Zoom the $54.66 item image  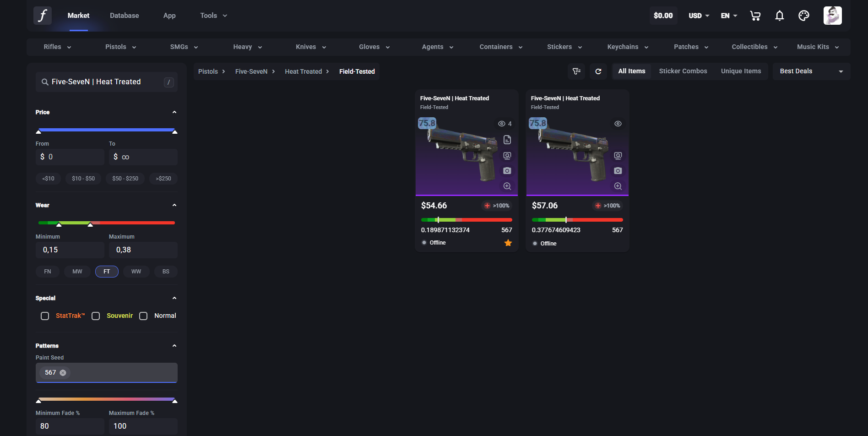pyautogui.click(x=507, y=186)
